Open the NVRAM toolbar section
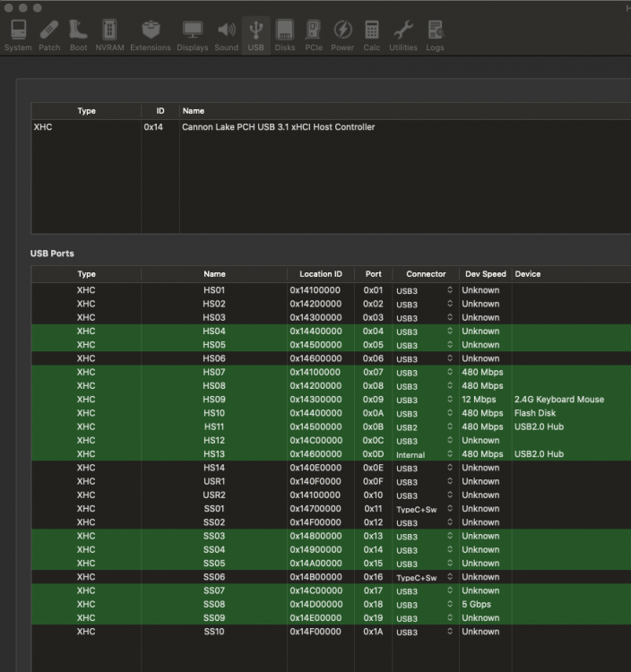This screenshot has height=672, width=631. click(x=109, y=36)
